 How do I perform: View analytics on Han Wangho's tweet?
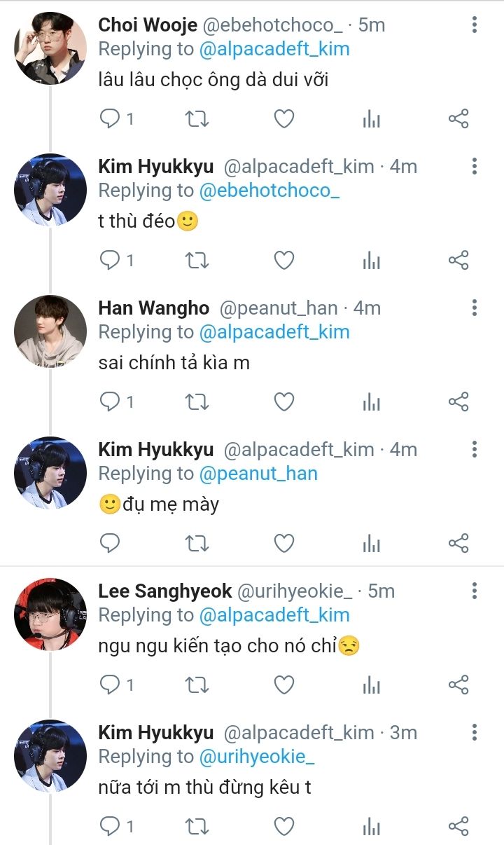tap(371, 402)
